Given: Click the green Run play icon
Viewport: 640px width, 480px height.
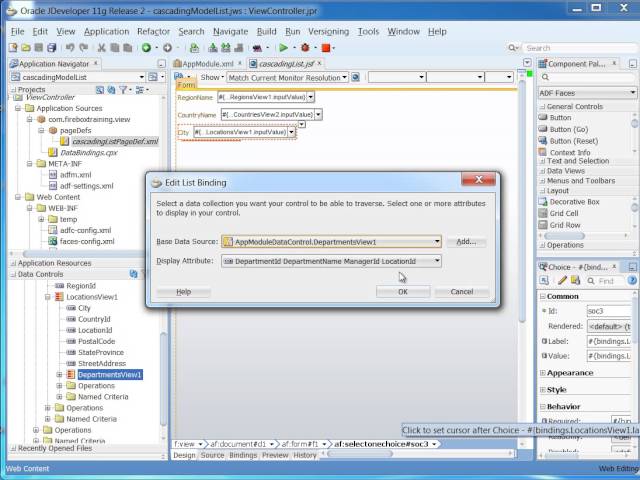Looking at the screenshot, I should (283, 48).
